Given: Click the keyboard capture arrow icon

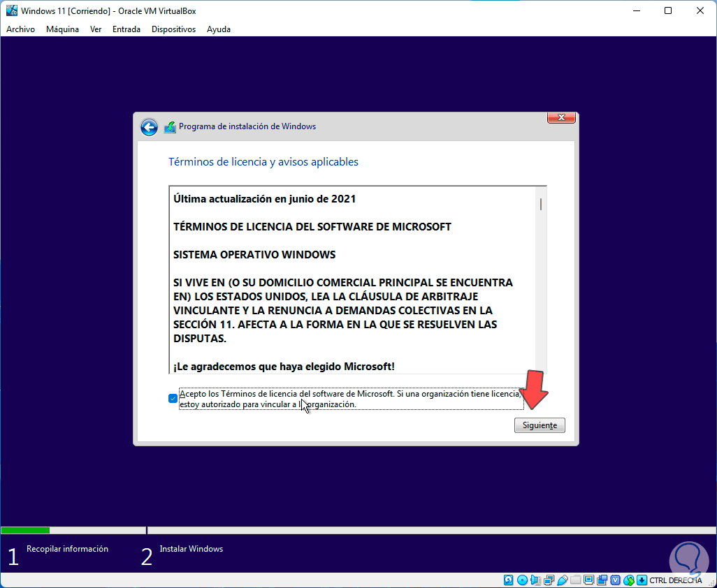Looking at the screenshot, I should 642,580.
